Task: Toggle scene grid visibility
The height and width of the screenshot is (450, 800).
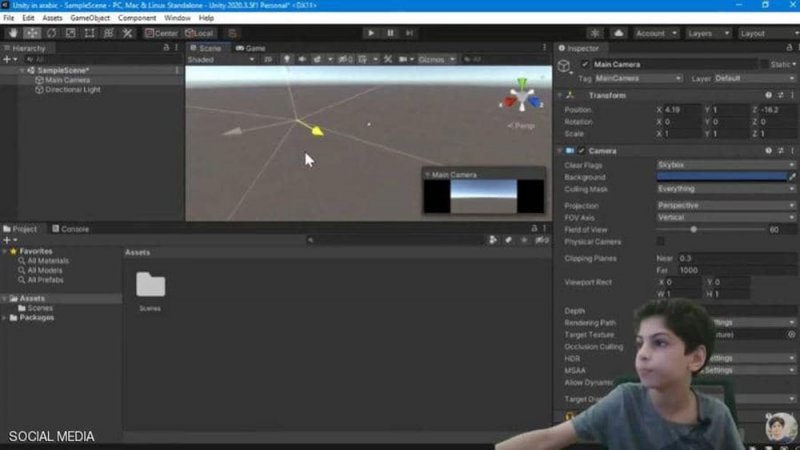Action: click(x=363, y=60)
